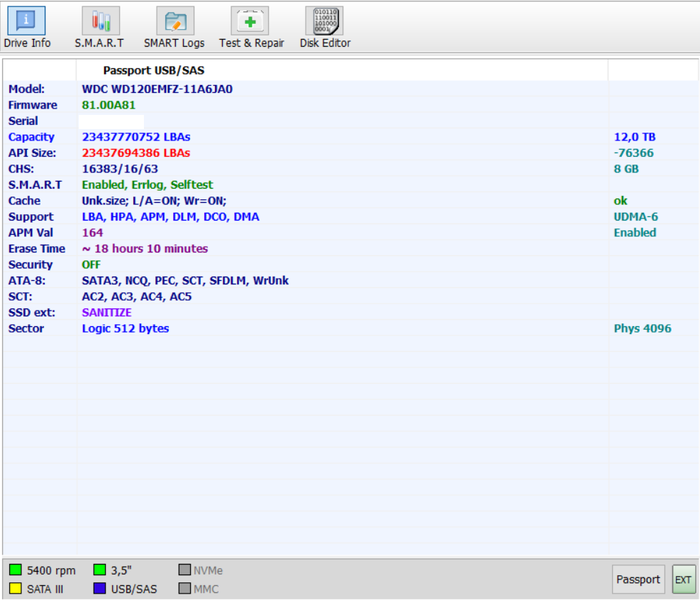Click the blank Serial value field
The height and width of the screenshot is (600, 700).
(x=111, y=121)
